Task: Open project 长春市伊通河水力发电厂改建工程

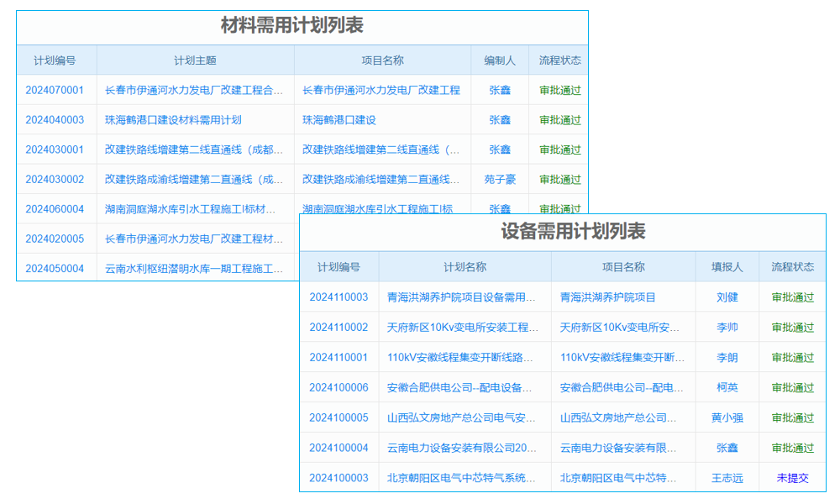Action: 382,90
